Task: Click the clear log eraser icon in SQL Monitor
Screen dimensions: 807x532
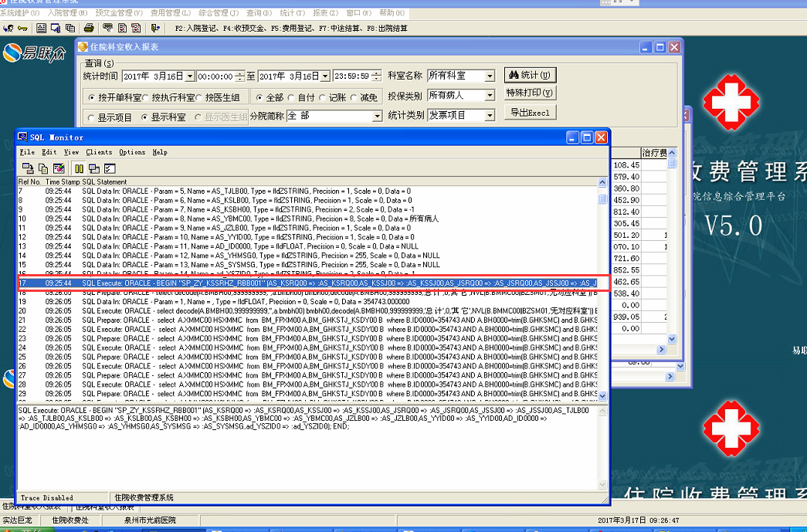Action: click(x=59, y=168)
